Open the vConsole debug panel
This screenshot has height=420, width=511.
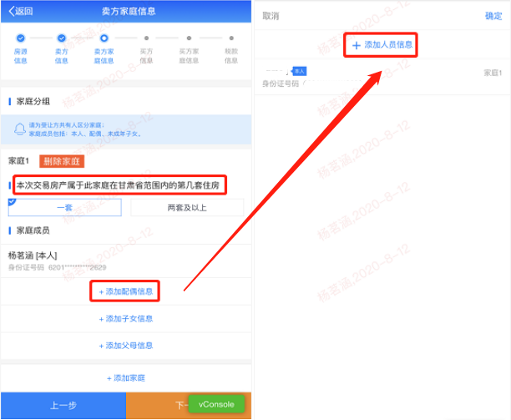pos(216,404)
